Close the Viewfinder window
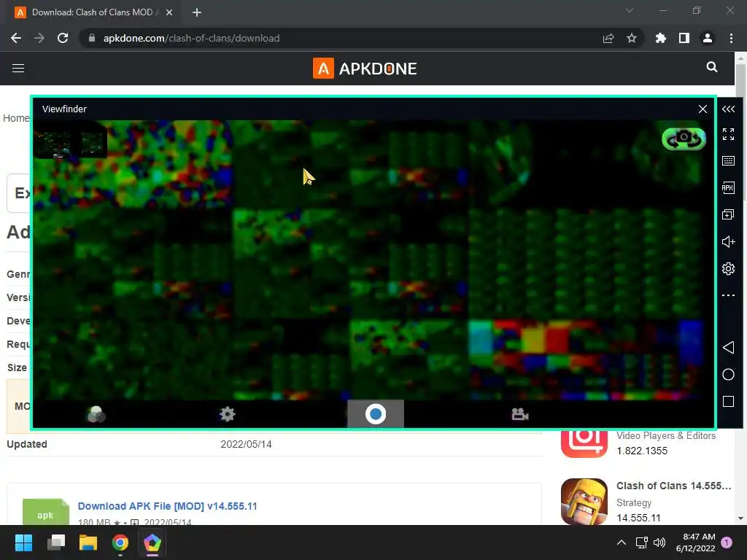Screen dimensions: 747x560 click(703, 109)
